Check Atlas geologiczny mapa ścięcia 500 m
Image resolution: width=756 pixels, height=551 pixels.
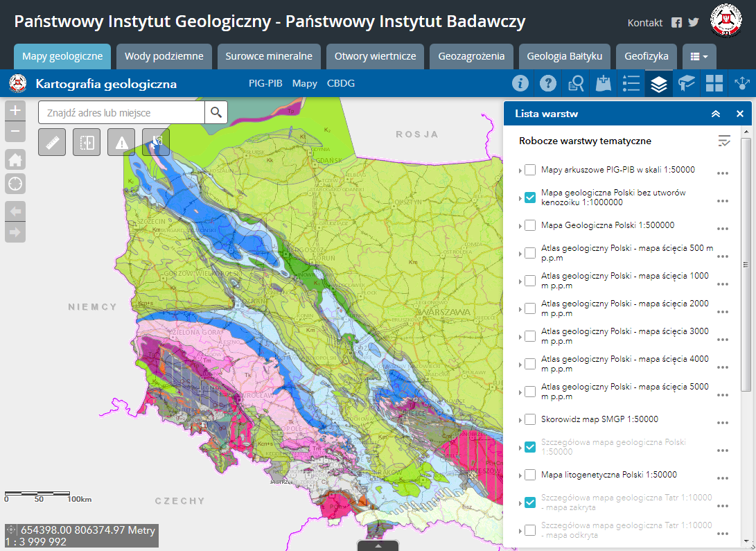click(530, 253)
